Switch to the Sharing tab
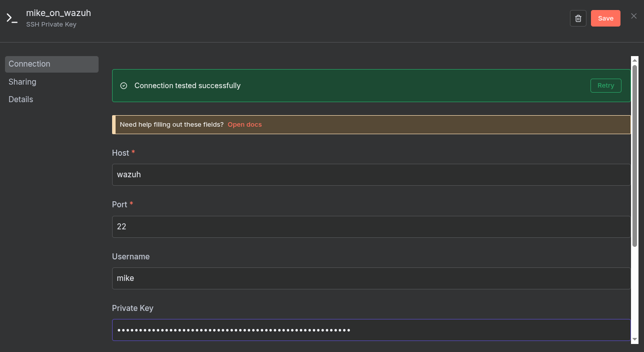 (23, 82)
